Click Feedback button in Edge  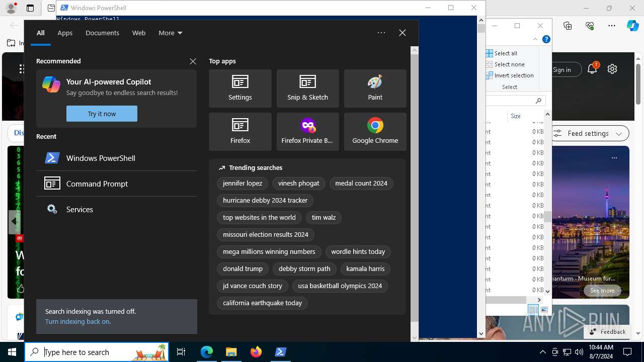[607, 332]
